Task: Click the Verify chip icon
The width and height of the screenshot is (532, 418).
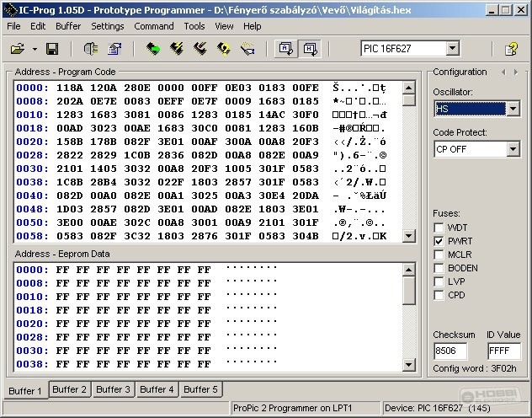Action: click(x=224, y=49)
